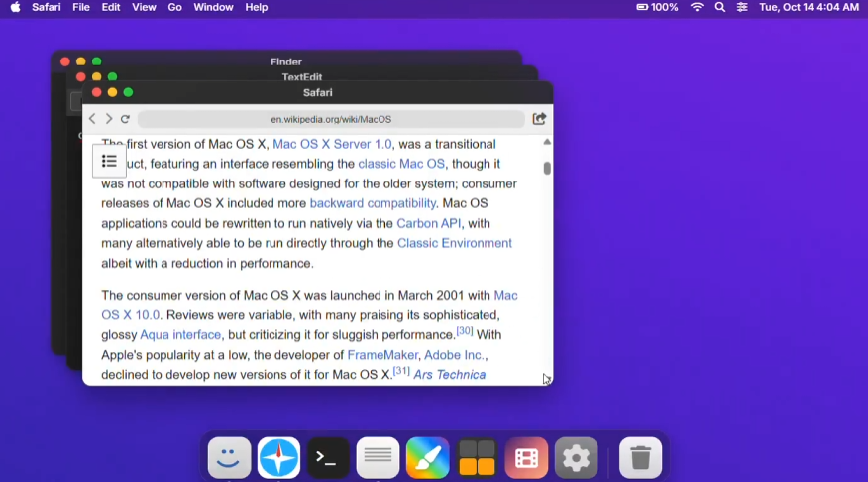Click the scroll up arrow

click(x=547, y=142)
